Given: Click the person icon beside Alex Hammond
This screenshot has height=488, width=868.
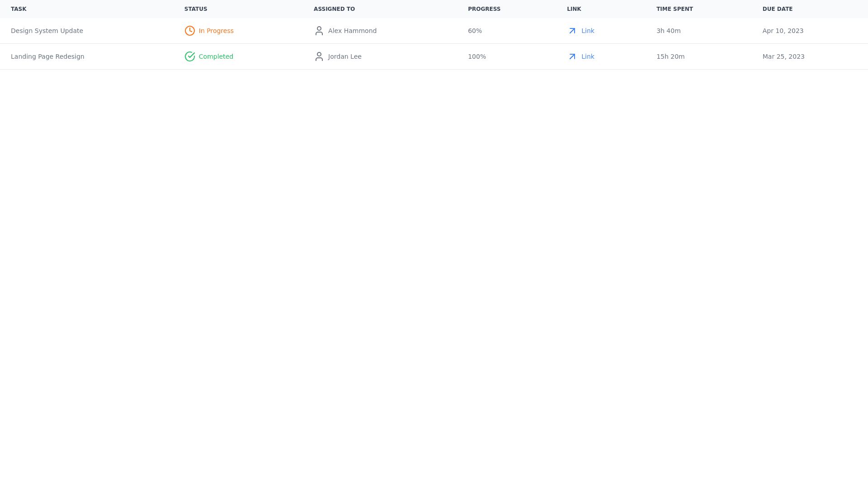Looking at the screenshot, I should coord(319,31).
